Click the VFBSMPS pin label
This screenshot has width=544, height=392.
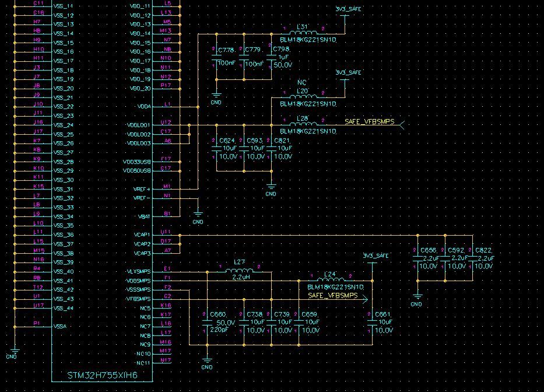(x=139, y=299)
